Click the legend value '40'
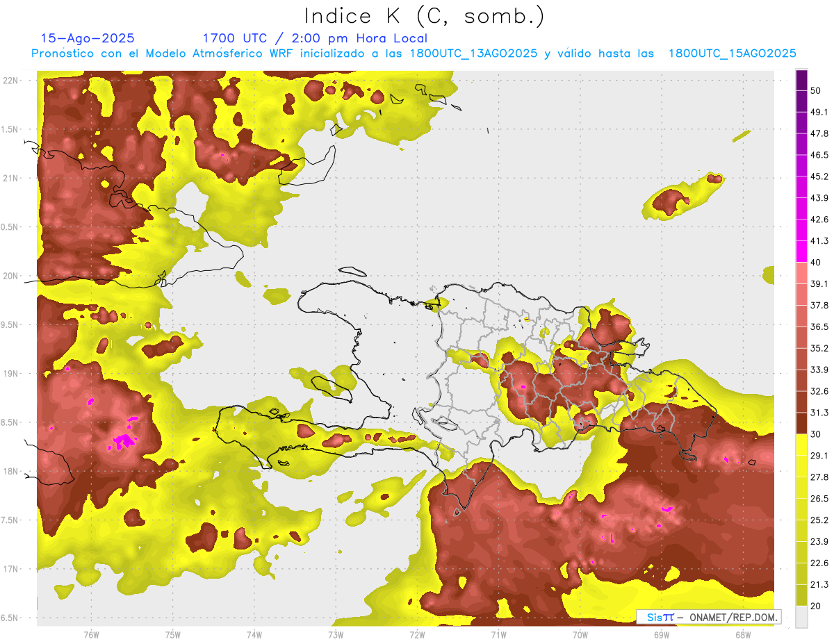Viewport: 834px width, 644px height. click(816, 263)
